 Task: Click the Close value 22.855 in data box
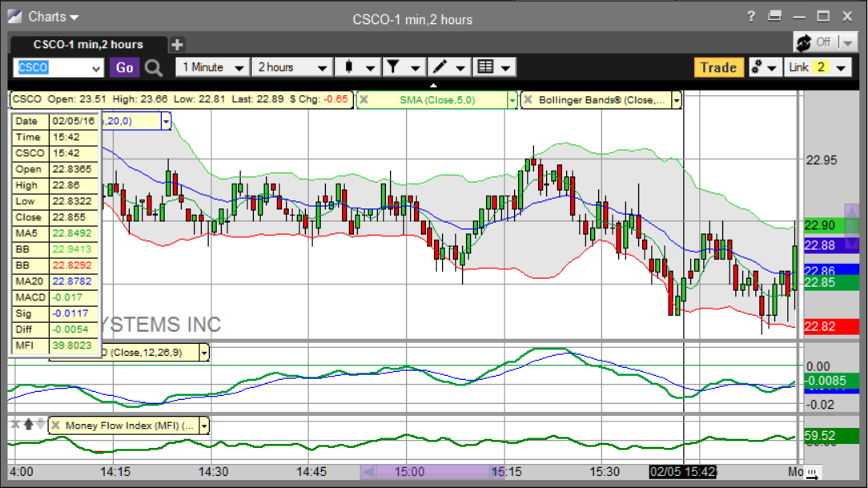pyautogui.click(x=72, y=217)
